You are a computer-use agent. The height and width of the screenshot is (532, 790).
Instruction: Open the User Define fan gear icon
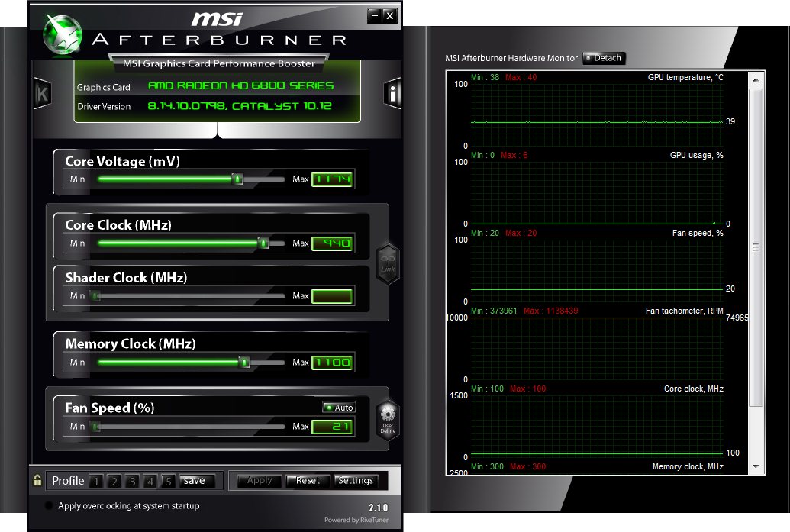tap(388, 420)
